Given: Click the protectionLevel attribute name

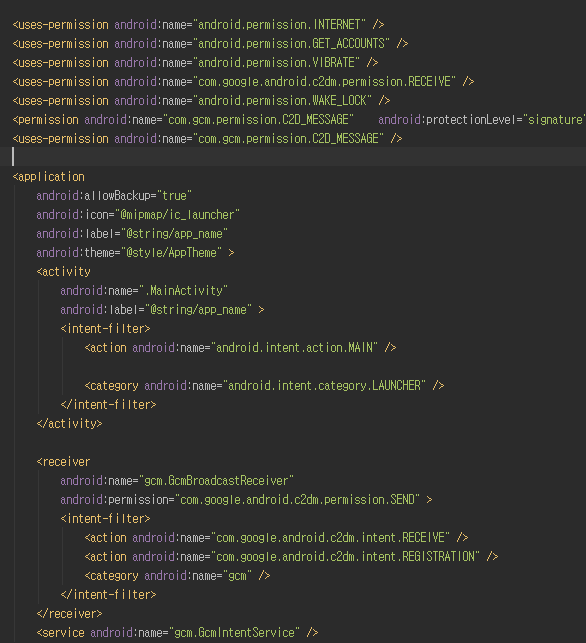Looking at the screenshot, I should click(473, 120).
